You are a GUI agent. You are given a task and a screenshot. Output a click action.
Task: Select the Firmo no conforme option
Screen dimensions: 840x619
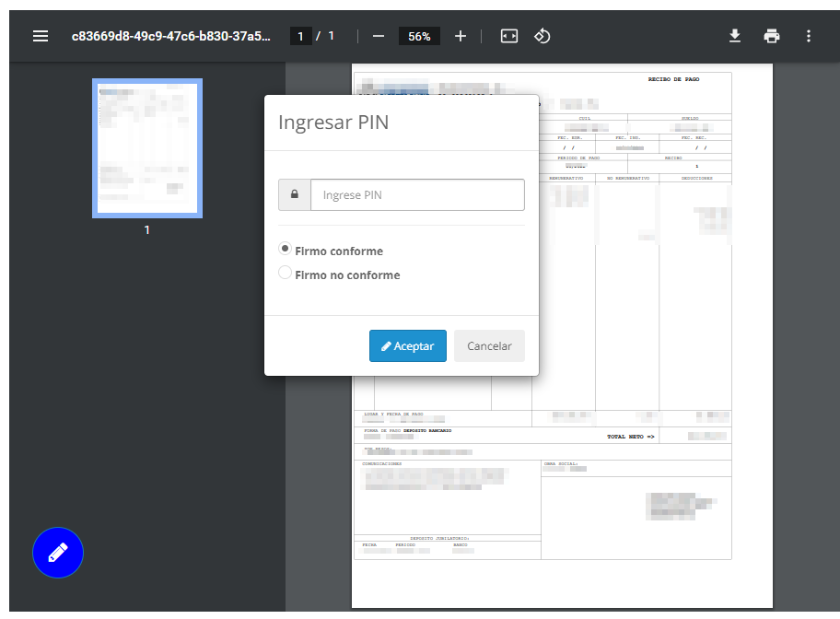[286, 274]
